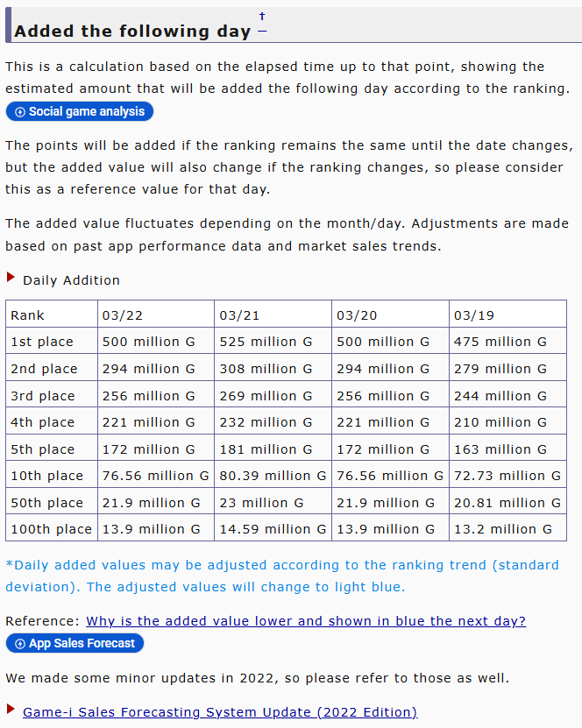
Task: Open Game-i Sales Forecasting System Update link
Action: (220, 711)
